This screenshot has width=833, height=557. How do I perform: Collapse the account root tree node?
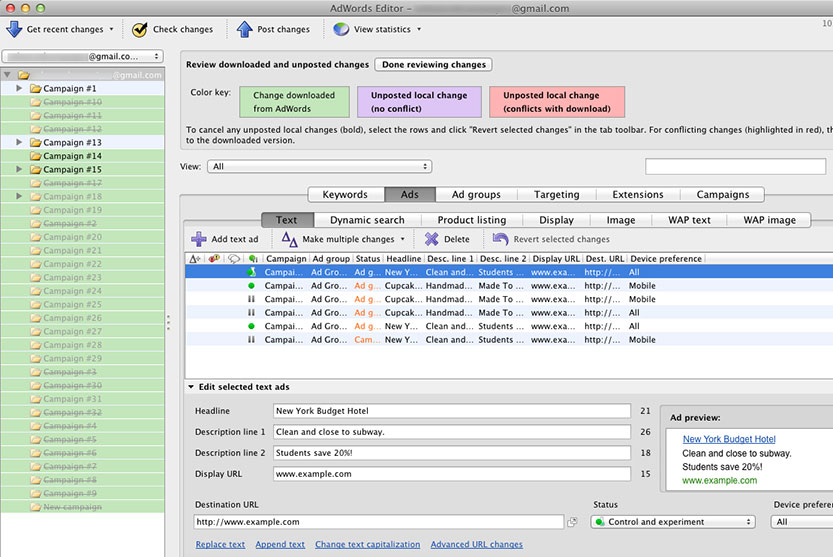7,75
